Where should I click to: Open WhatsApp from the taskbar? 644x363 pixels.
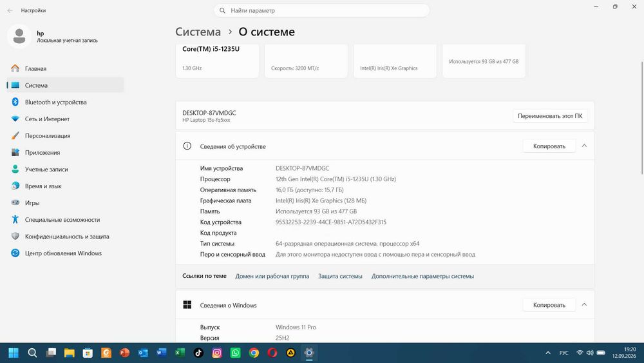(x=235, y=353)
